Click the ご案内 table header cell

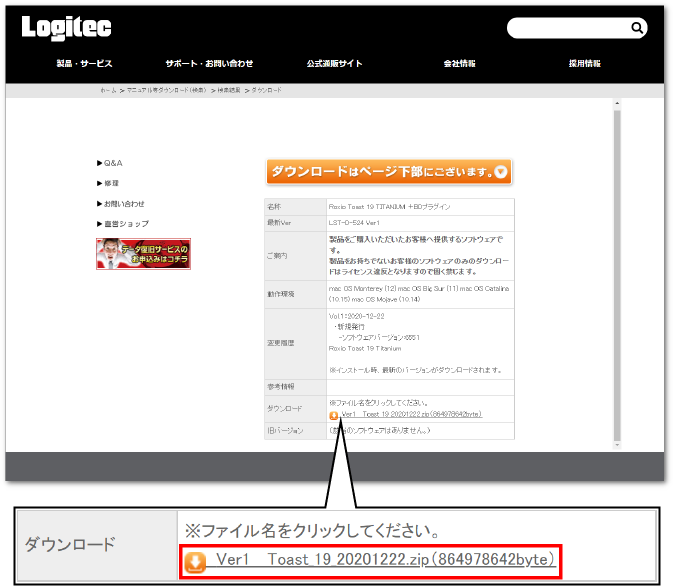pyautogui.click(x=295, y=256)
